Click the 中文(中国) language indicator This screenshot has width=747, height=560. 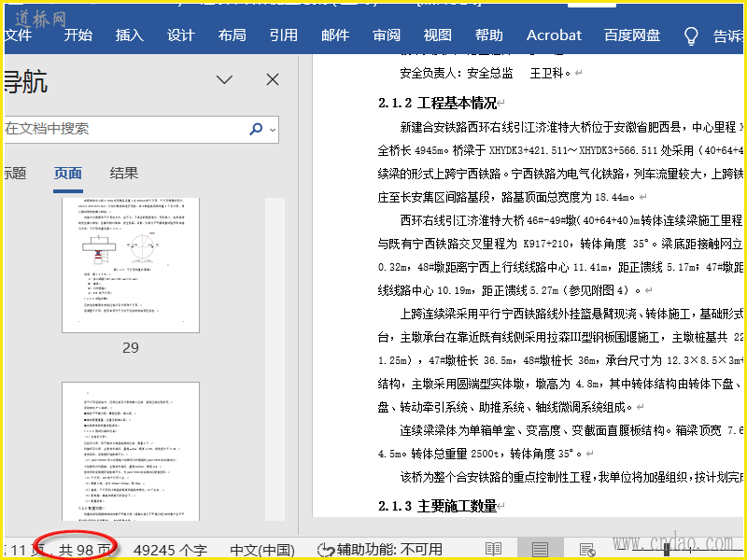pyautogui.click(x=262, y=551)
